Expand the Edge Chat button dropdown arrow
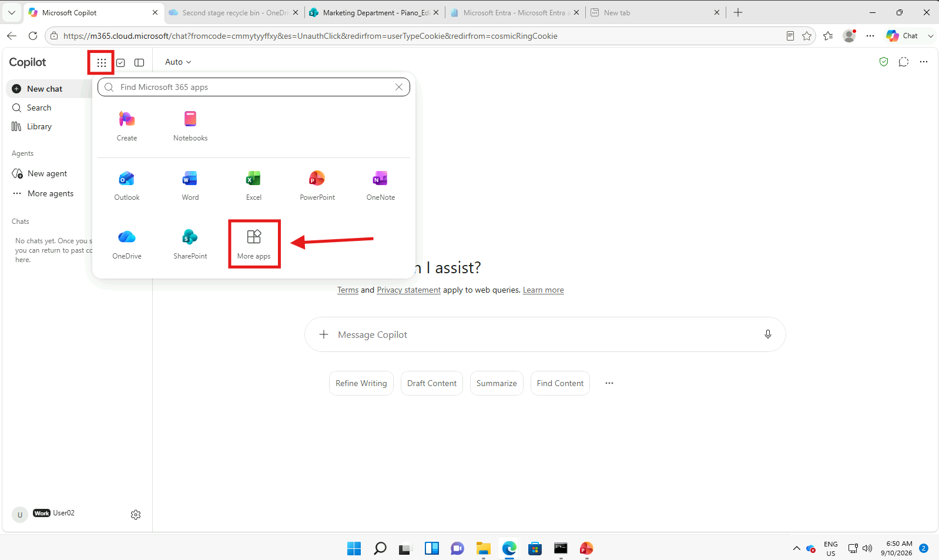The image size is (939, 560). pos(930,36)
